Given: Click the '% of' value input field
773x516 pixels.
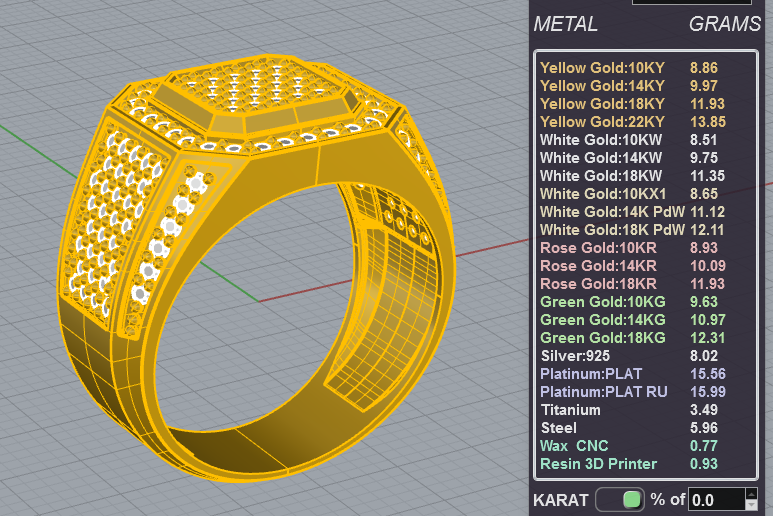Looking at the screenshot, I should click(x=716, y=500).
